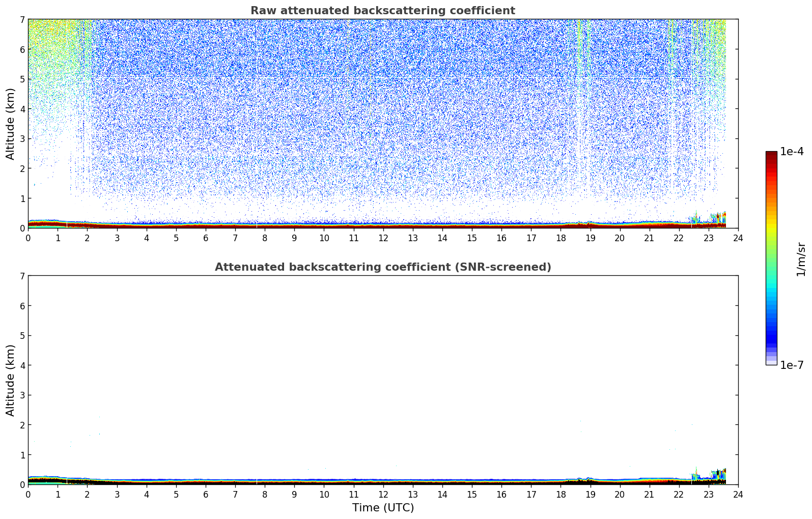Click the "1e-4" colorbar maximum label

792,152
